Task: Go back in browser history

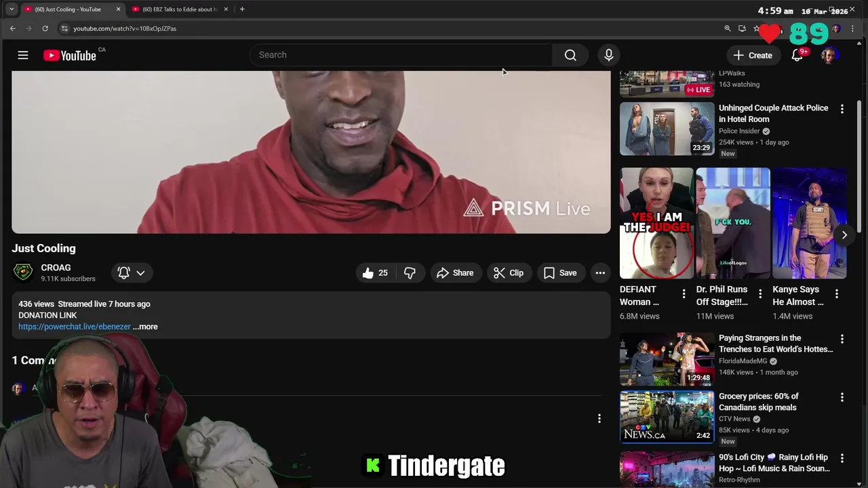Action: point(12,28)
